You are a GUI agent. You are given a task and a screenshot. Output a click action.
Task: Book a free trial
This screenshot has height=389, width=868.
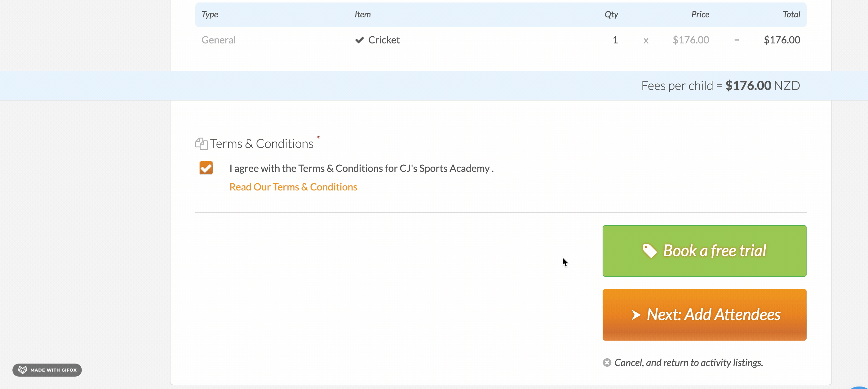[704, 251]
